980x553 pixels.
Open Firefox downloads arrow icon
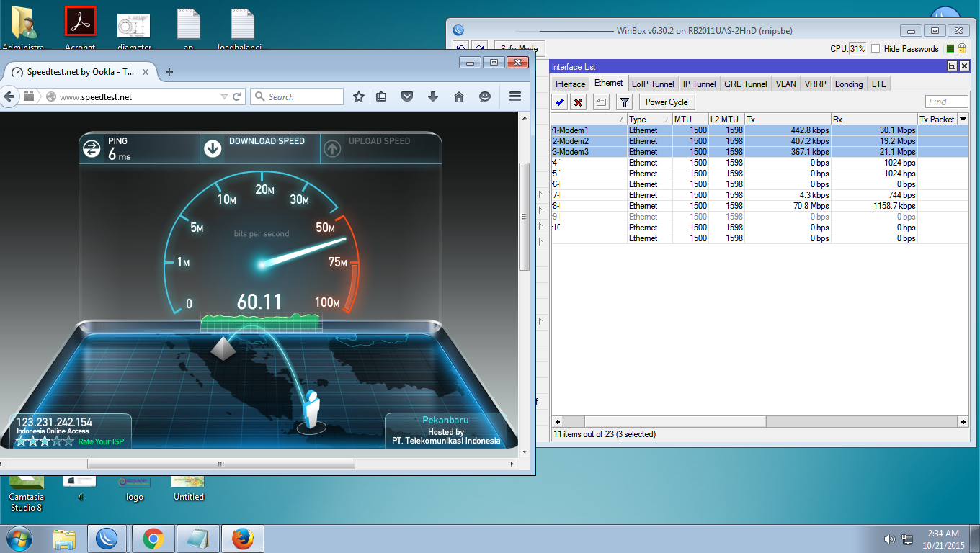coord(433,96)
